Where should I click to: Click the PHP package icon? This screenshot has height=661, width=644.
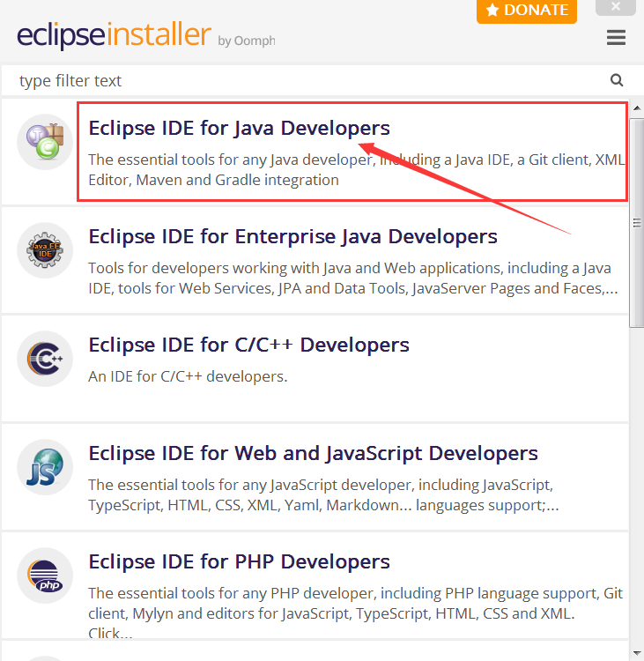click(x=45, y=576)
